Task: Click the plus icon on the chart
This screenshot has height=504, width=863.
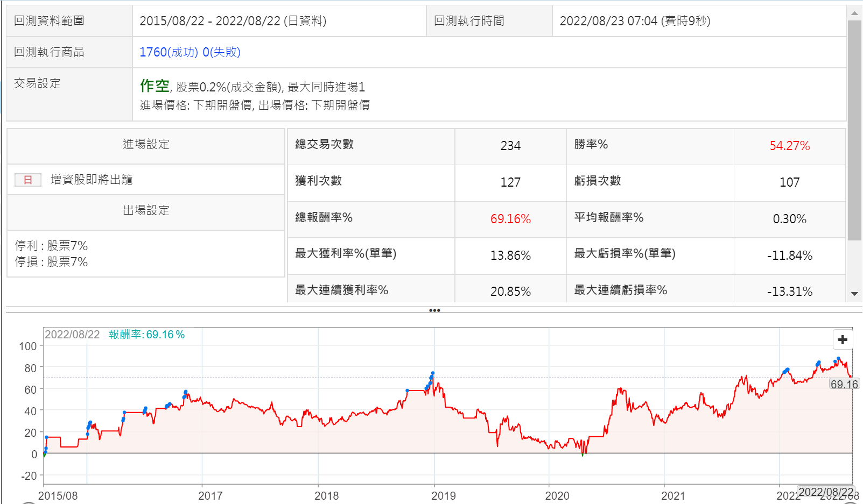Action: [x=843, y=340]
